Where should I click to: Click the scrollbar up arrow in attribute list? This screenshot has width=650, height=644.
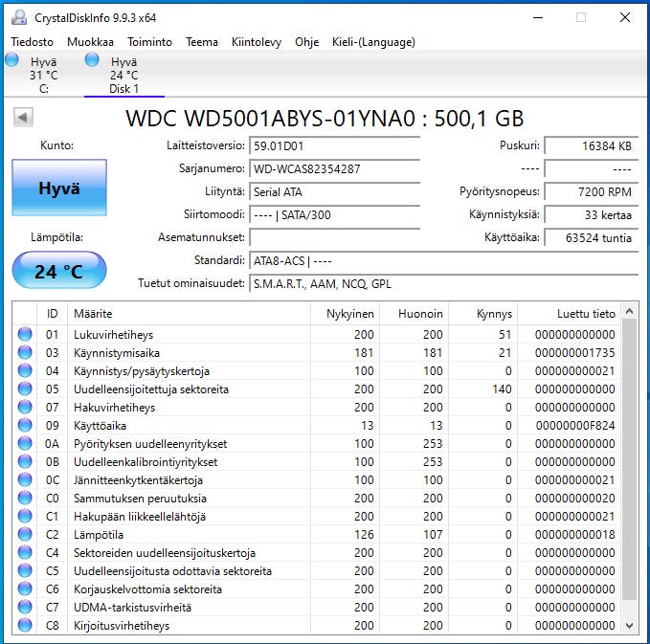(x=629, y=311)
